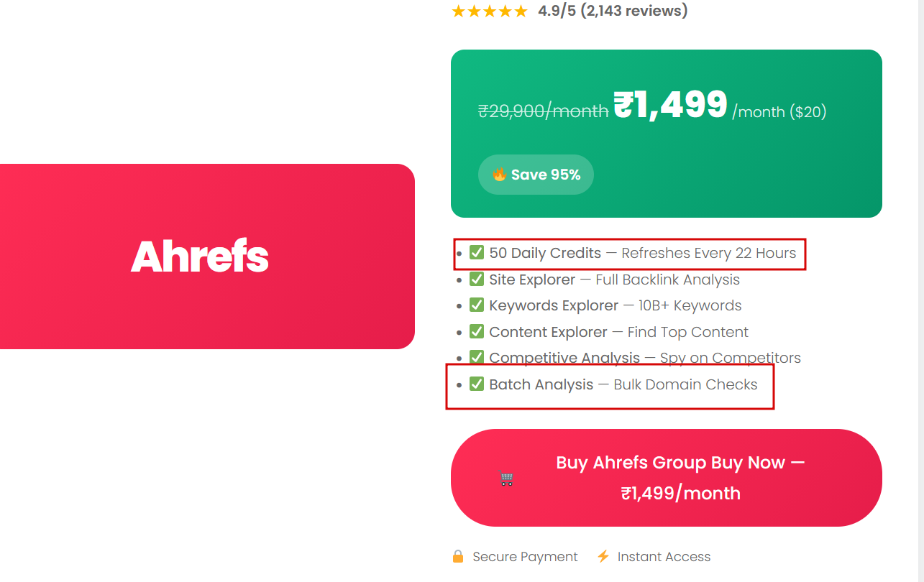Click the padlock icon beside Secure Payment

pos(458,557)
